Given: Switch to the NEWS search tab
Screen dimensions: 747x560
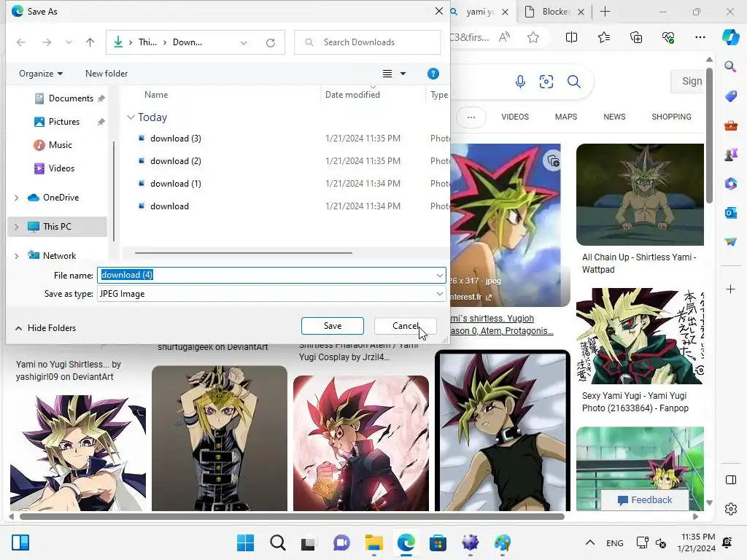Looking at the screenshot, I should [x=614, y=117].
